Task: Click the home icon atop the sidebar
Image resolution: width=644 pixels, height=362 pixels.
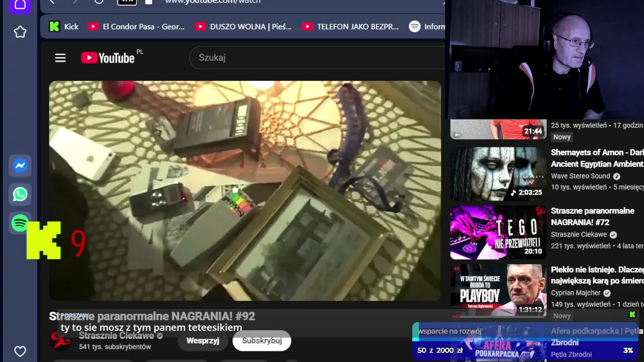Action: tap(20, 5)
